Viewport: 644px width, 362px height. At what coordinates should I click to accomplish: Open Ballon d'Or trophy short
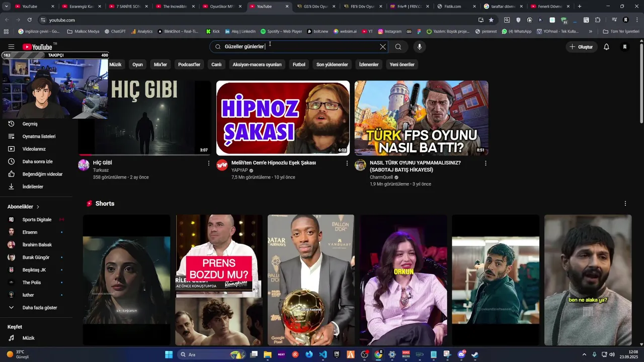(311, 280)
